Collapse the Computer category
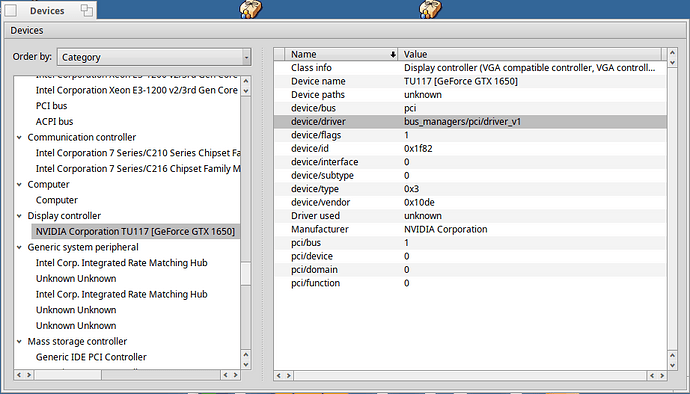 (19, 184)
